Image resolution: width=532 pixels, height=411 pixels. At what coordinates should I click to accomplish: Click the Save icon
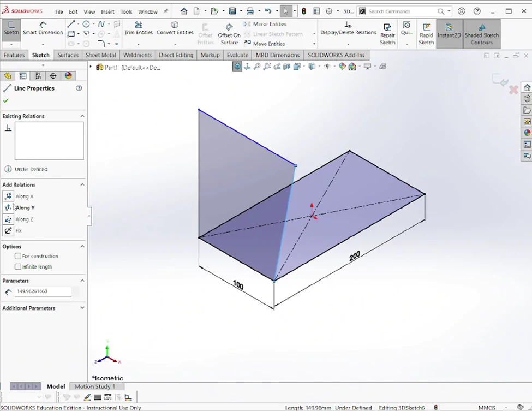pyautogui.click(x=232, y=11)
